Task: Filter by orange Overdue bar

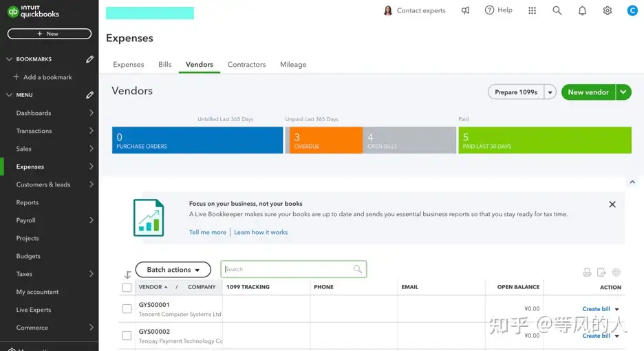Action: click(324, 140)
